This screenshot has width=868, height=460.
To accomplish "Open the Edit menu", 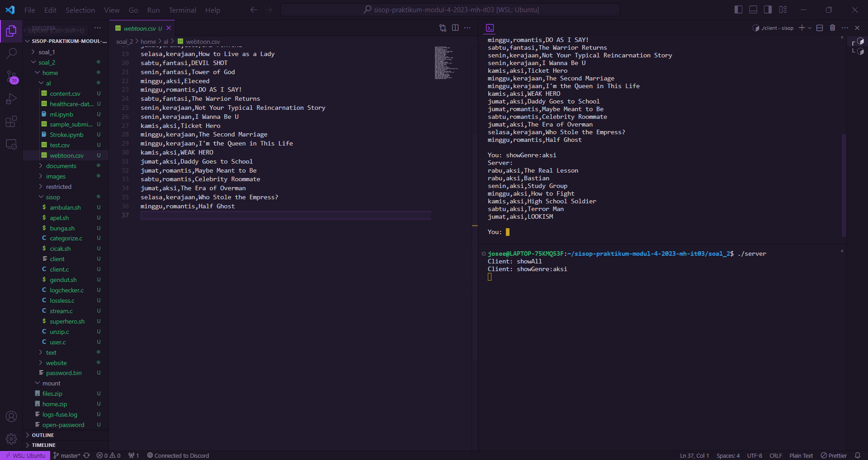I will coord(50,10).
